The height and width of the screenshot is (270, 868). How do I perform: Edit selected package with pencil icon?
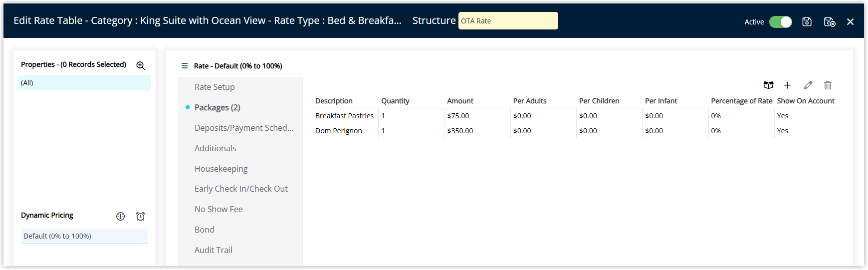click(x=808, y=85)
